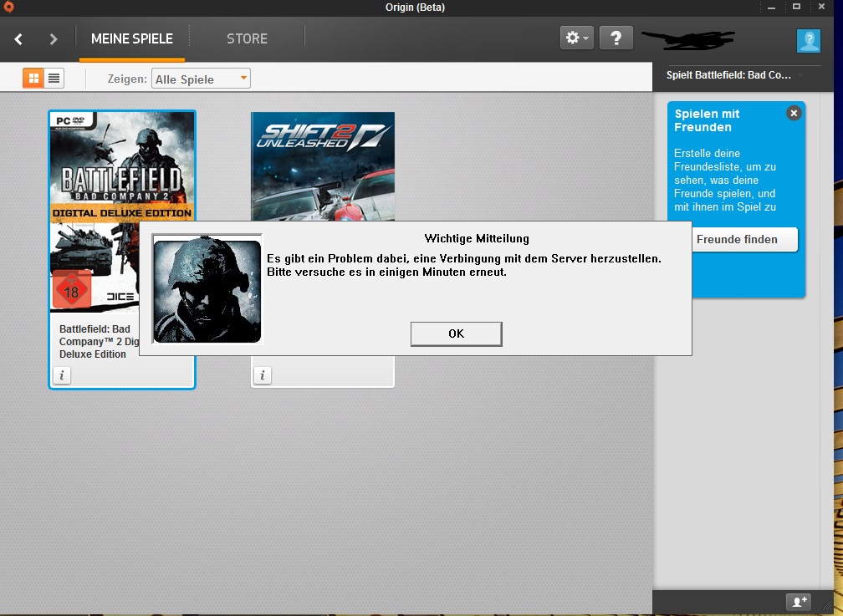Switch to the STORE tab
The width and height of the screenshot is (843, 616).
[247, 38]
